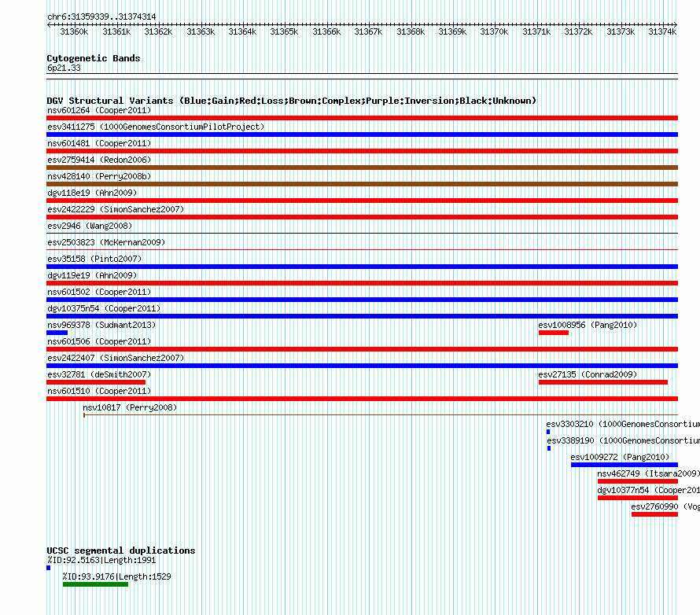Image resolution: width=700 pixels, height=615 pixels.
Task: Click the short blue bar of nsv969378
Action: coord(57,333)
